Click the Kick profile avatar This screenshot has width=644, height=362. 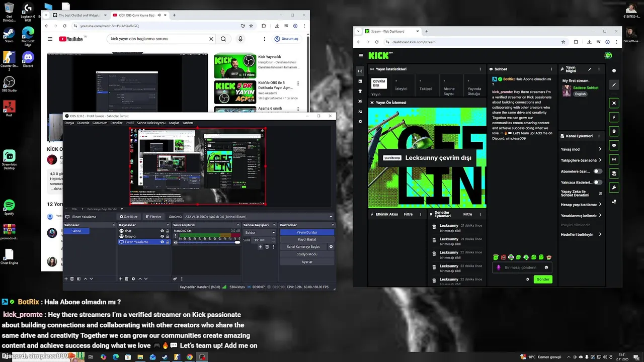[x=608, y=56]
